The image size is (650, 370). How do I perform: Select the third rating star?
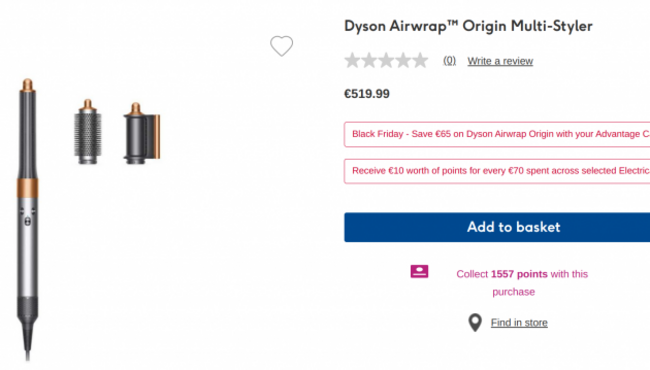(x=386, y=60)
